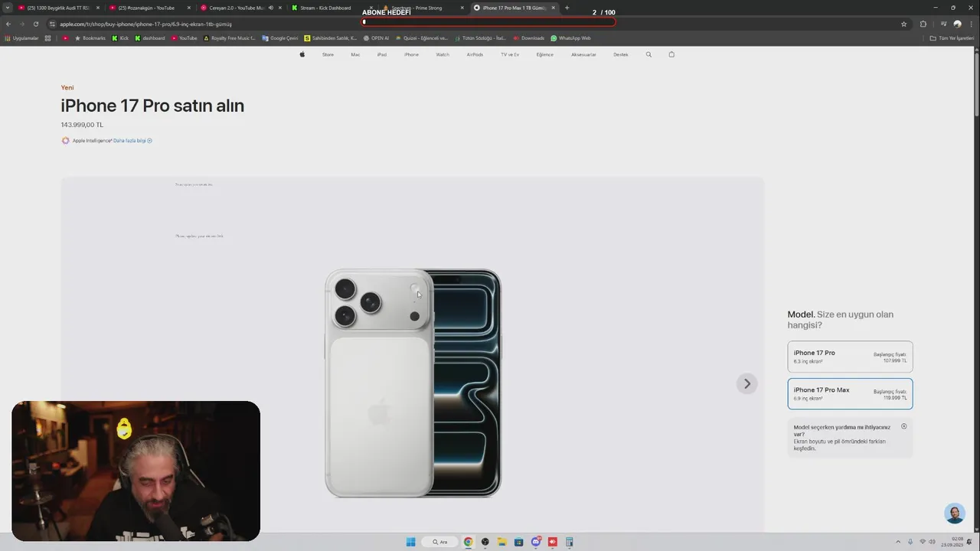Open the iPad menu item
This screenshot has height=551, width=980.
[x=382, y=54]
